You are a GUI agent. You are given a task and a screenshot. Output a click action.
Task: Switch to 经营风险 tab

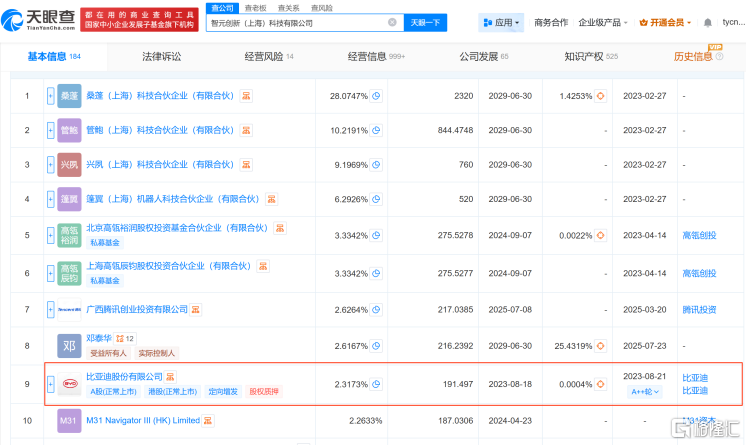tap(269, 57)
